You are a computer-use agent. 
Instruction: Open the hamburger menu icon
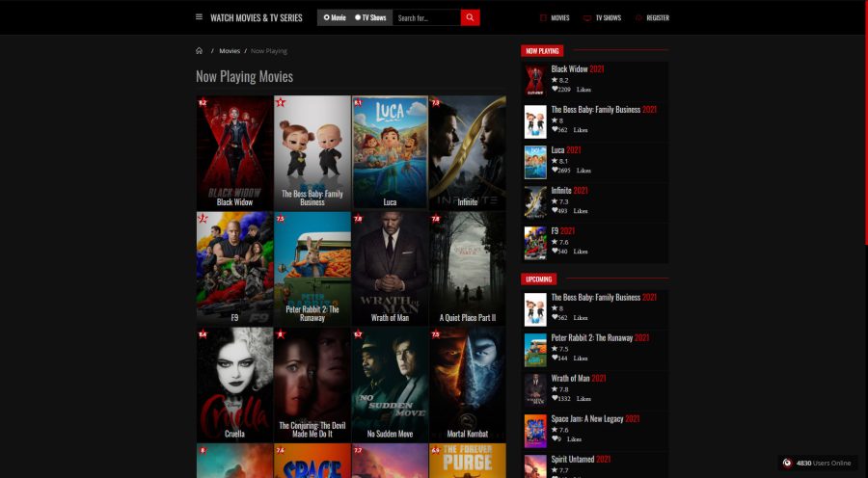pyautogui.click(x=200, y=17)
